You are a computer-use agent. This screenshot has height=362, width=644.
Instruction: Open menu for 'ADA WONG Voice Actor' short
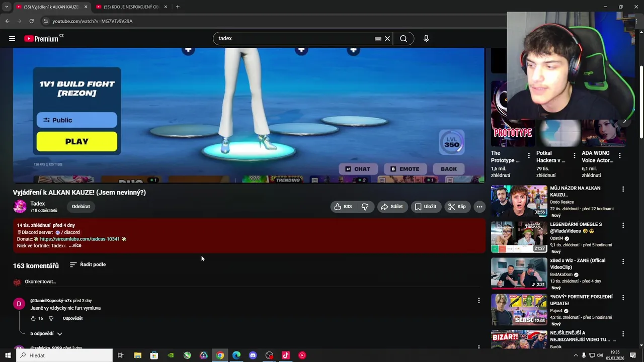click(x=619, y=156)
